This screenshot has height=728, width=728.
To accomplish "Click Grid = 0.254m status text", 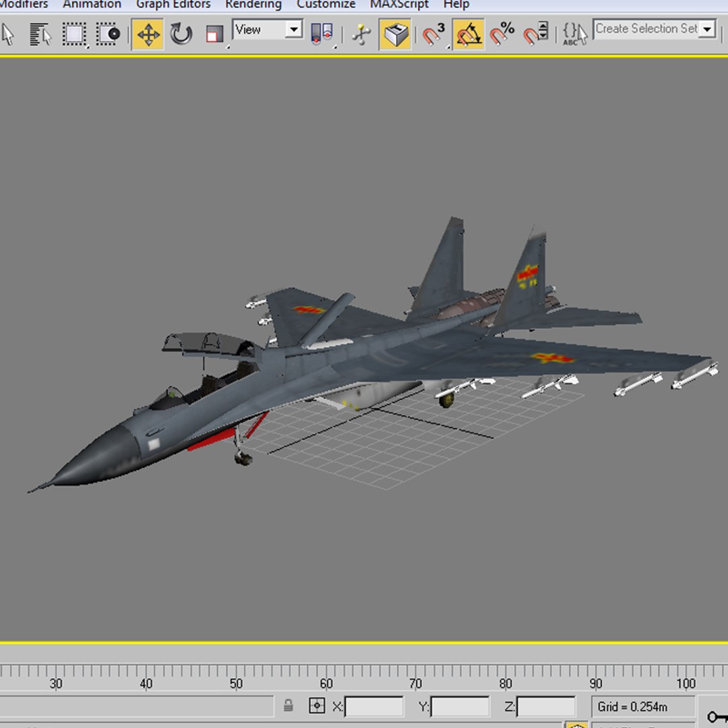I will [632, 706].
